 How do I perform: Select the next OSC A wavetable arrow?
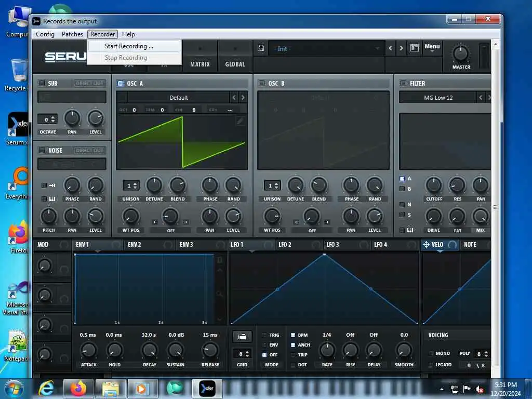243,98
